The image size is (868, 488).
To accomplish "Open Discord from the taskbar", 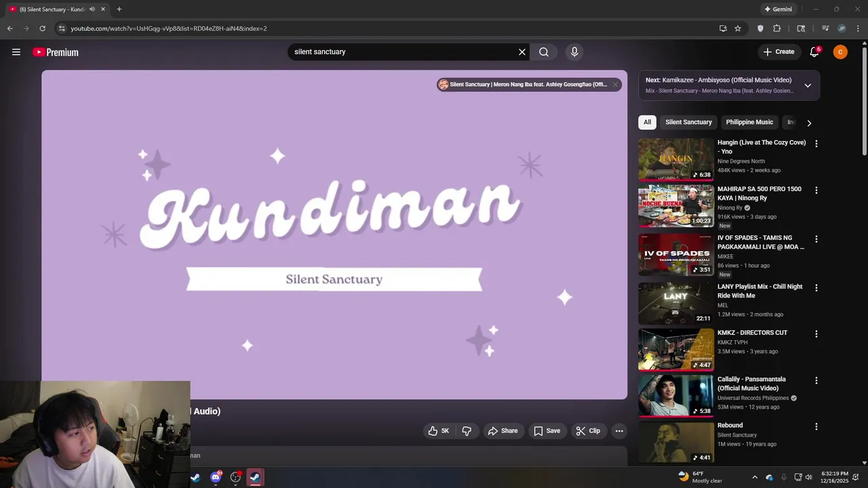I will click(216, 477).
